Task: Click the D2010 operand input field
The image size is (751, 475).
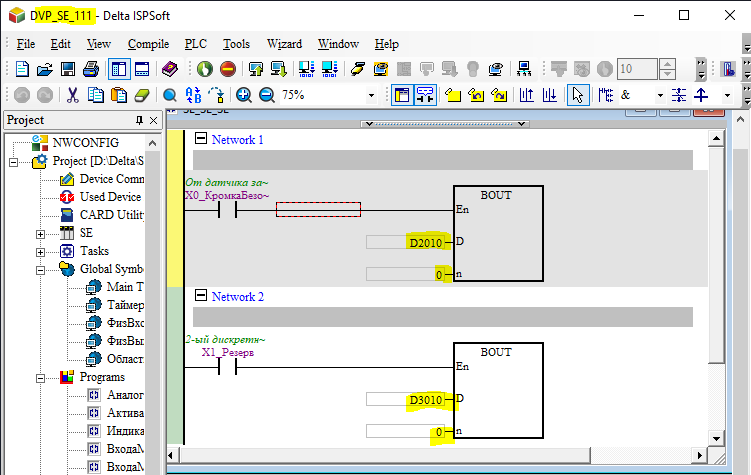Action: (405, 242)
